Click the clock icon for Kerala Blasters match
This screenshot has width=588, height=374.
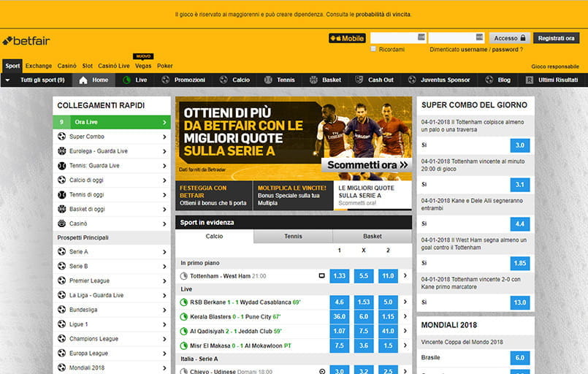pyautogui.click(x=184, y=316)
